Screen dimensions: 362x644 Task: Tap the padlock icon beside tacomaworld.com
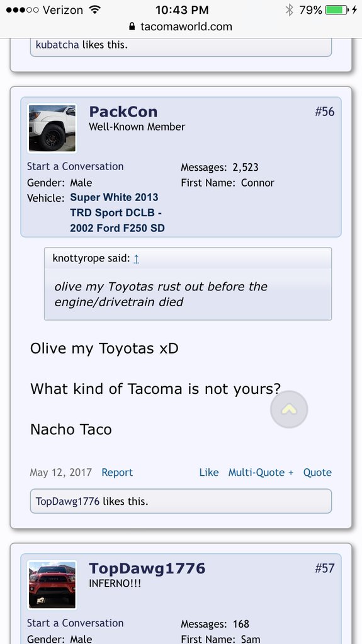[132, 26]
